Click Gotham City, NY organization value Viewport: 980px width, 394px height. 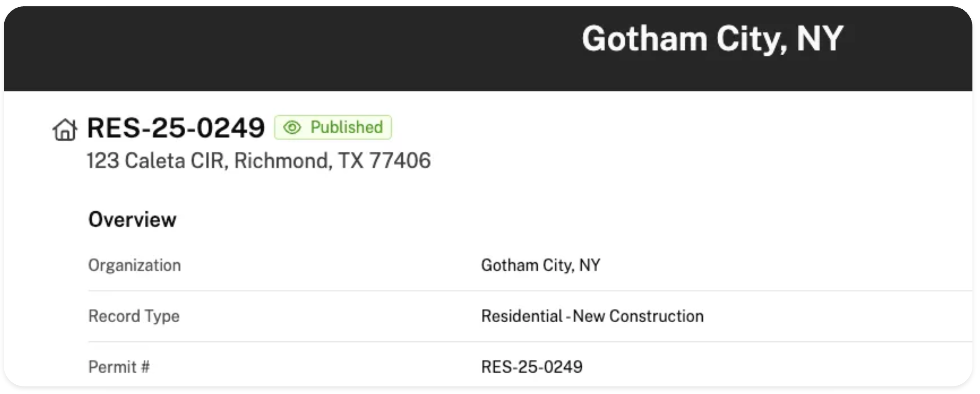(540, 265)
